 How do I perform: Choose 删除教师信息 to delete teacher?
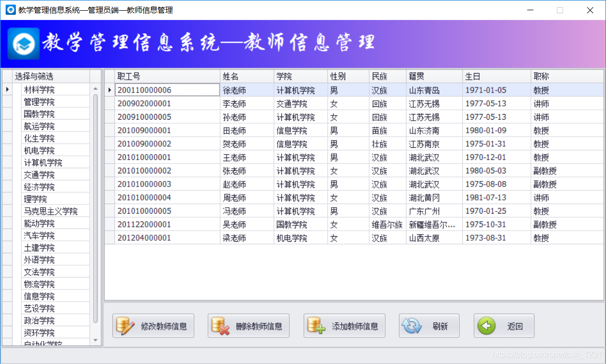tap(249, 326)
